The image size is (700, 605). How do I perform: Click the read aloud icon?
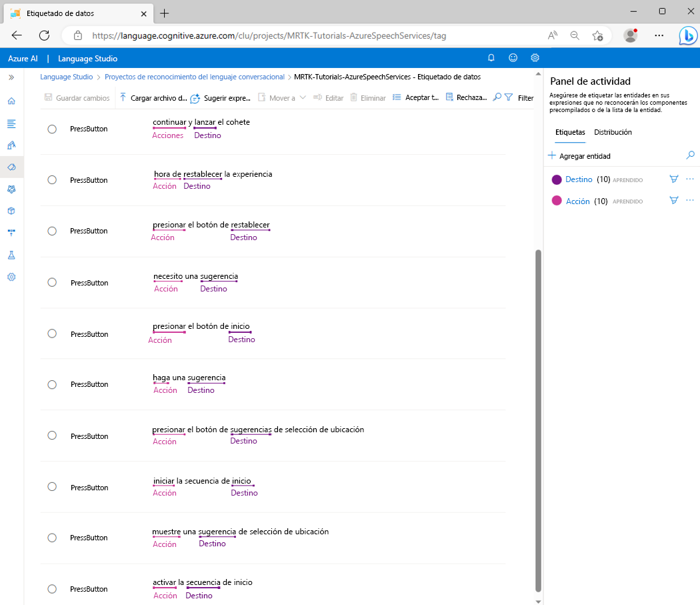pyautogui.click(x=553, y=35)
